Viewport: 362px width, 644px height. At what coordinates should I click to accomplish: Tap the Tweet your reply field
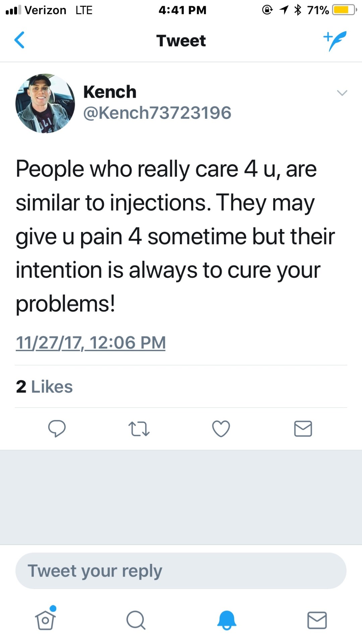[x=181, y=571]
